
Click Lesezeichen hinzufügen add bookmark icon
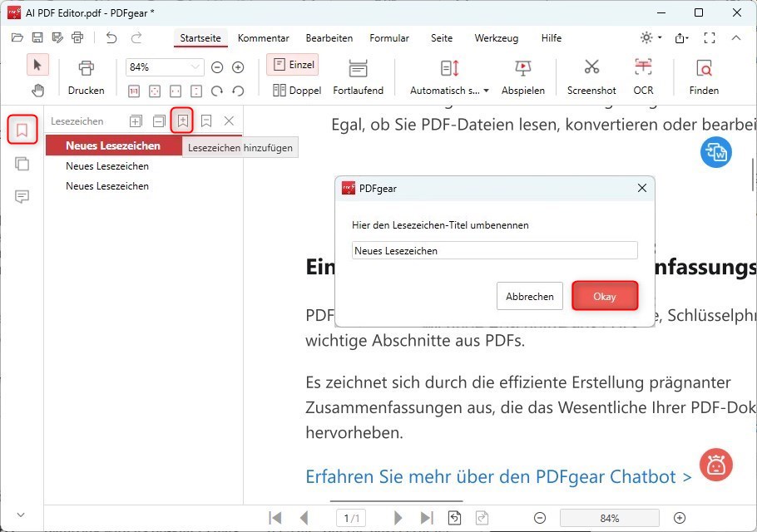182,121
